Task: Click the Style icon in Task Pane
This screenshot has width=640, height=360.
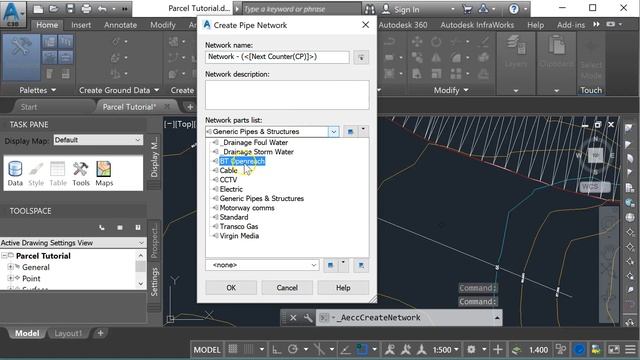Action: (x=36, y=173)
